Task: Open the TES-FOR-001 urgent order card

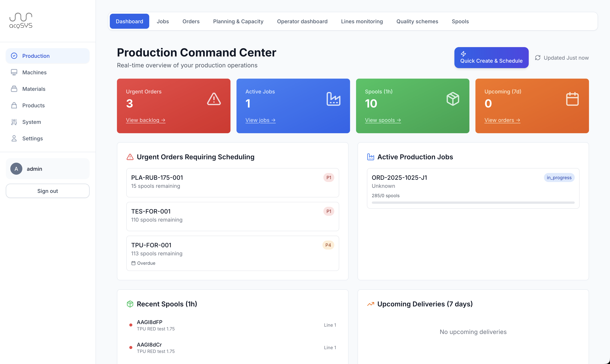Action: [232, 216]
